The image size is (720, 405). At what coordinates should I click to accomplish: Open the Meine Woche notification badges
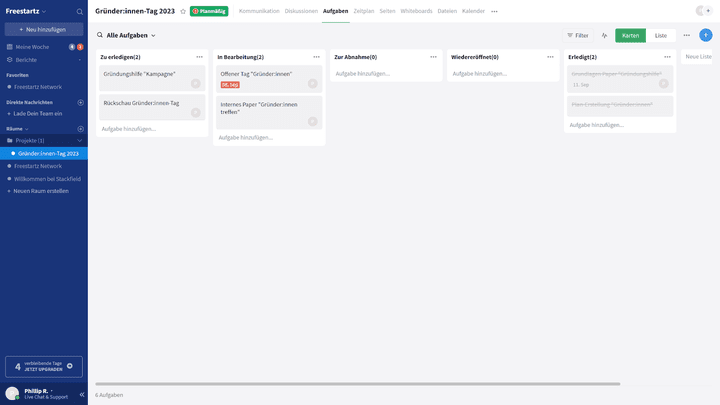[x=76, y=47]
